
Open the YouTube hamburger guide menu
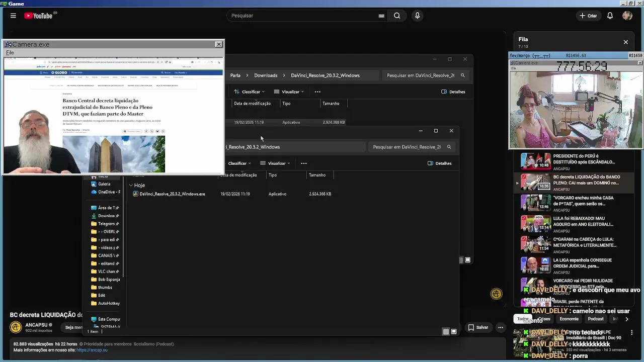click(x=13, y=16)
